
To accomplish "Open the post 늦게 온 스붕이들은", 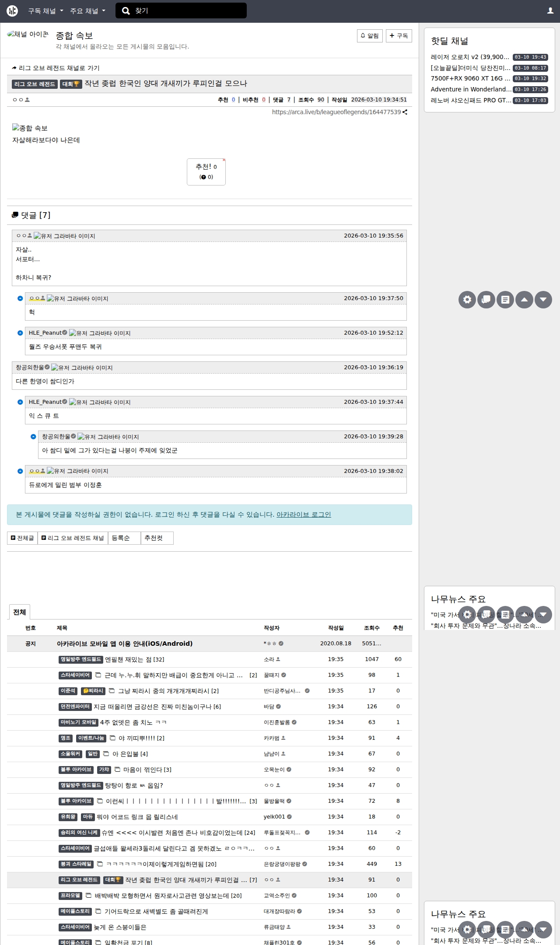I will pos(120,927).
